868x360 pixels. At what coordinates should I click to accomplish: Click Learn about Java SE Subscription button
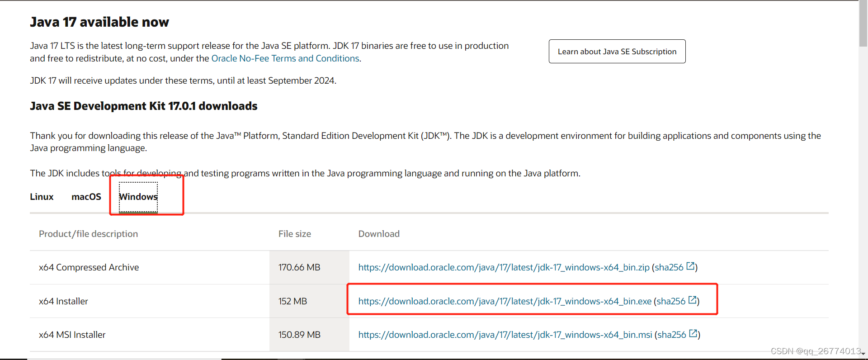point(617,52)
